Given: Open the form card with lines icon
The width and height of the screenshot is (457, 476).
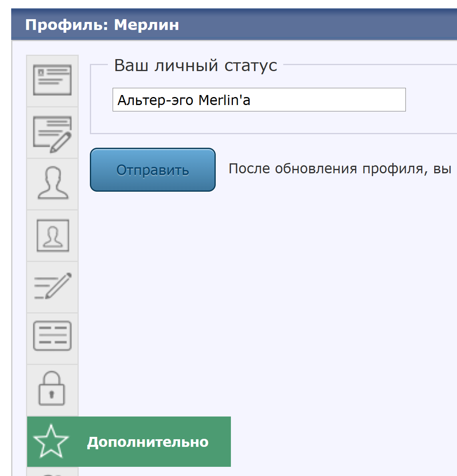Looking at the screenshot, I should click(x=52, y=336).
